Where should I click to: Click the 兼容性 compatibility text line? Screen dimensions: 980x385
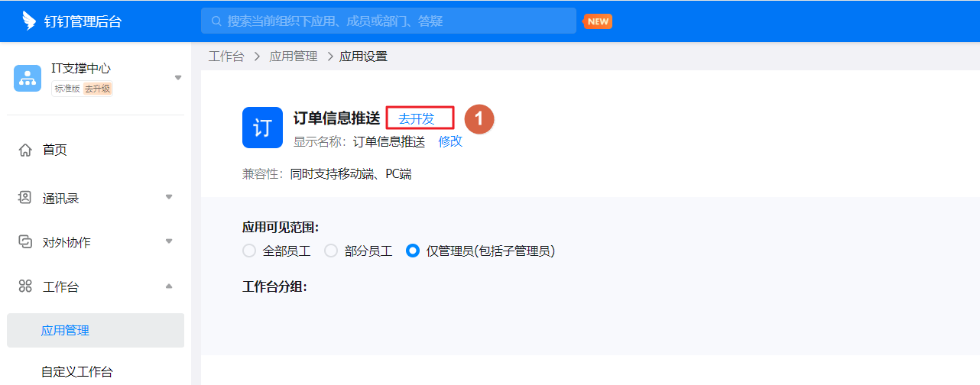click(327, 174)
